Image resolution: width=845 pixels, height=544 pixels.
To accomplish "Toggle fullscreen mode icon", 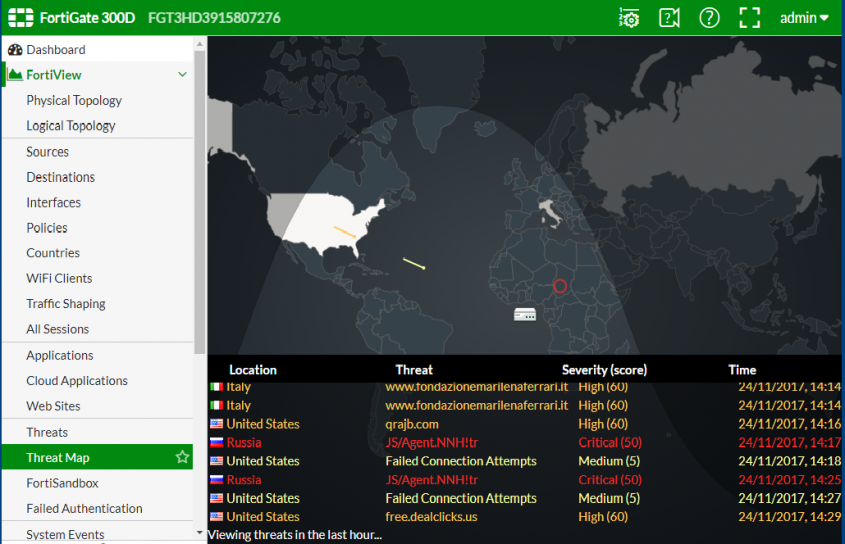I will 750,18.
